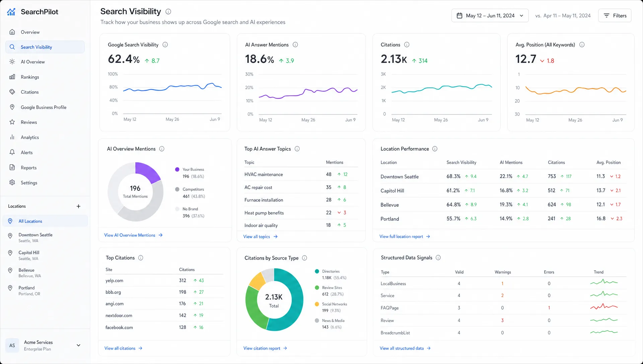
Task: Click the purple Your Business legend dot
Action: (177, 170)
